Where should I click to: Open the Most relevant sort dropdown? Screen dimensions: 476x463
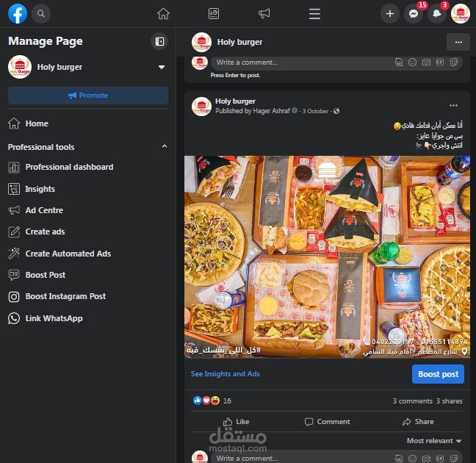[434, 440]
